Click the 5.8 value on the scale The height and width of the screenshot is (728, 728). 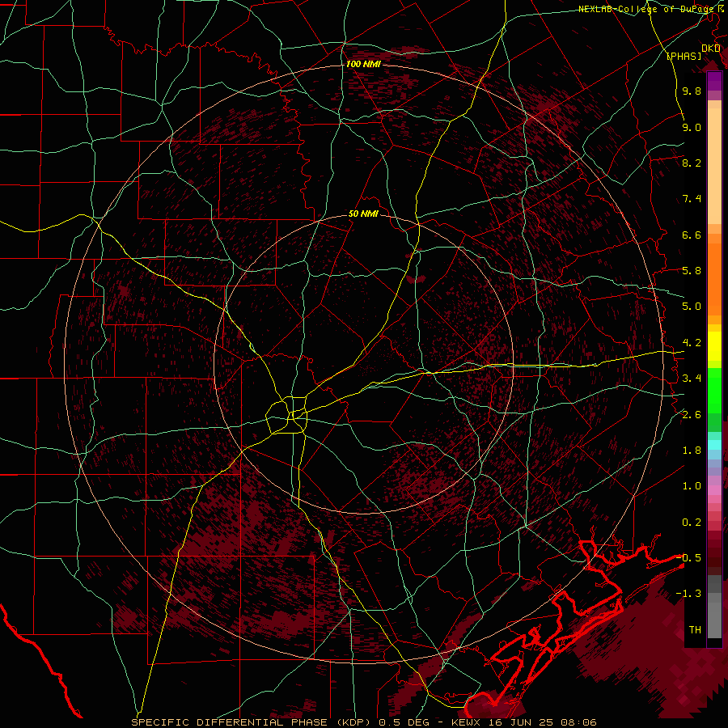click(692, 270)
